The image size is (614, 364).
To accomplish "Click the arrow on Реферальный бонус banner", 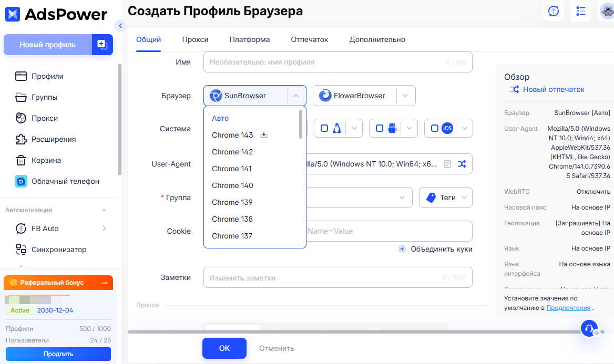I will tap(105, 283).
